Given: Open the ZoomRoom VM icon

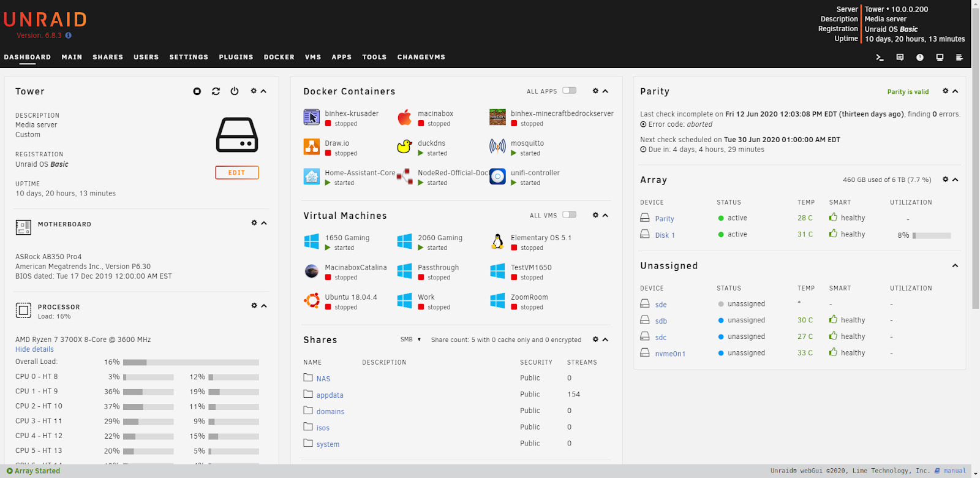Looking at the screenshot, I should (497, 300).
